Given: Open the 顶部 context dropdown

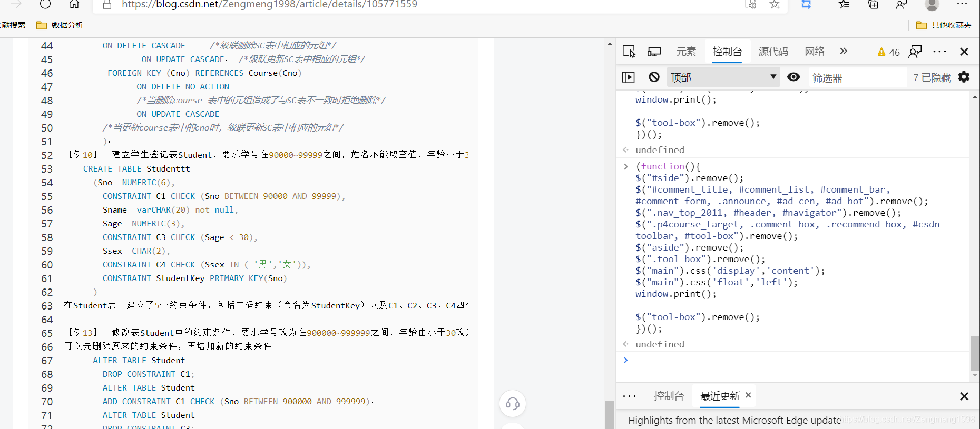Looking at the screenshot, I should pyautogui.click(x=723, y=77).
